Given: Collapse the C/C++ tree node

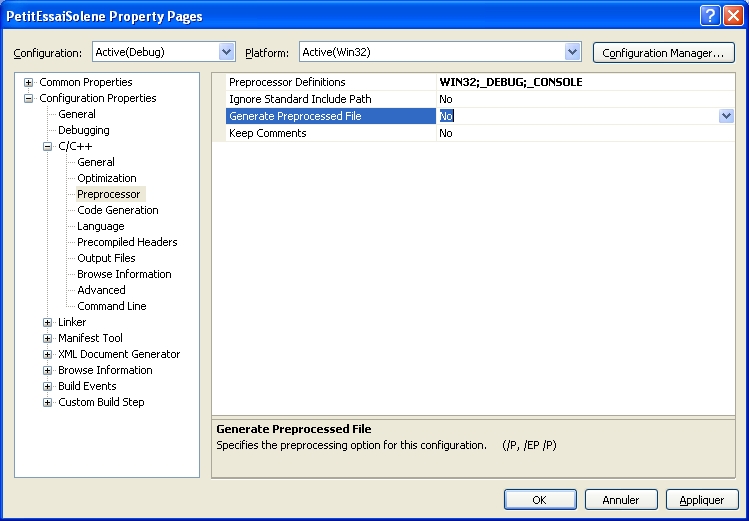Looking at the screenshot, I should click(47, 146).
